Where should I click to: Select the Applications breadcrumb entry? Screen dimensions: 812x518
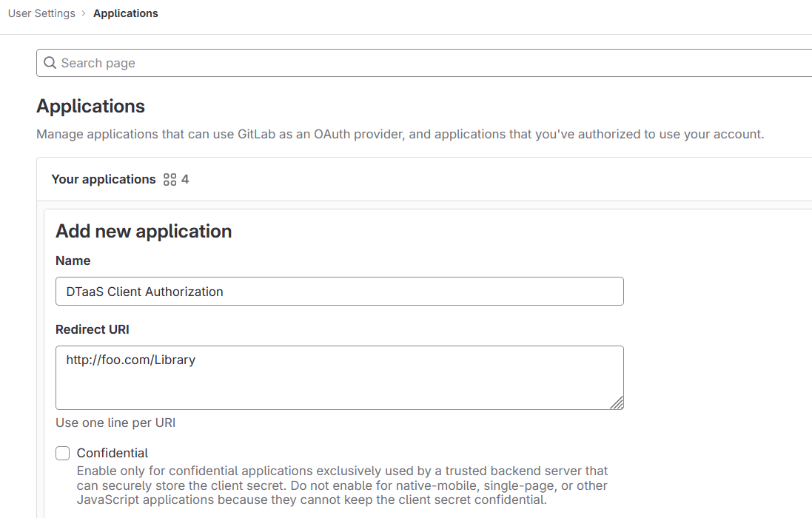pyautogui.click(x=125, y=13)
